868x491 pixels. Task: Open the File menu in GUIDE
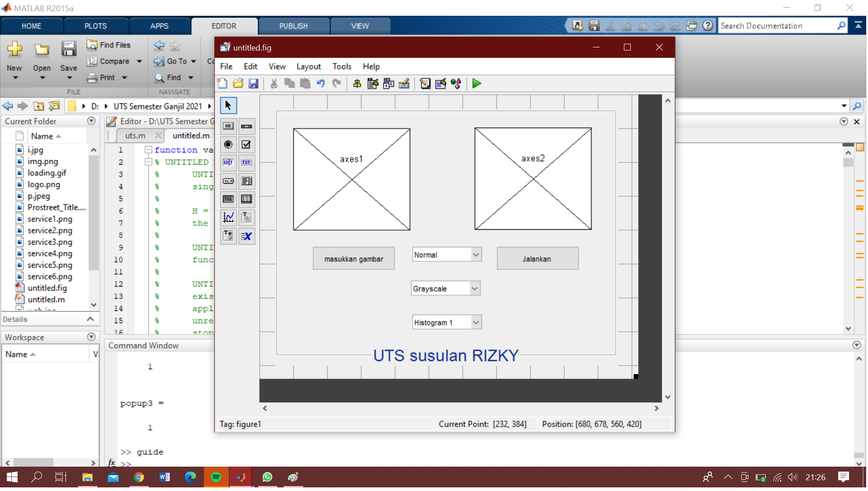pos(226,67)
